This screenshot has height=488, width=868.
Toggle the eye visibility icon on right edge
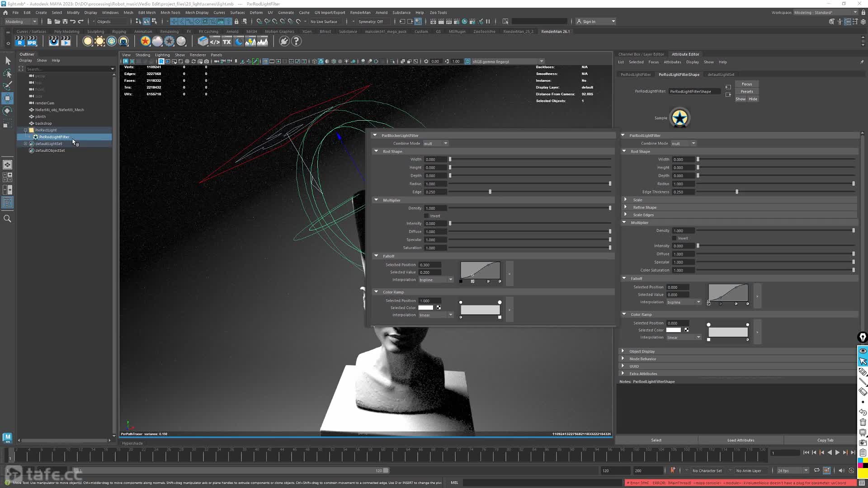[863, 351]
